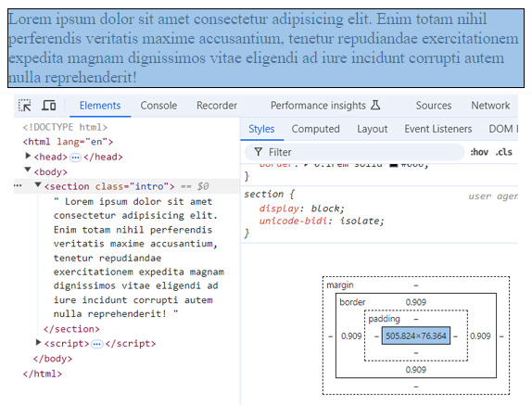This screenshot has height=405, width=532.
Task: Toggle the .cls class editor button
Action: pyautogui.click(x=504, y=152)
